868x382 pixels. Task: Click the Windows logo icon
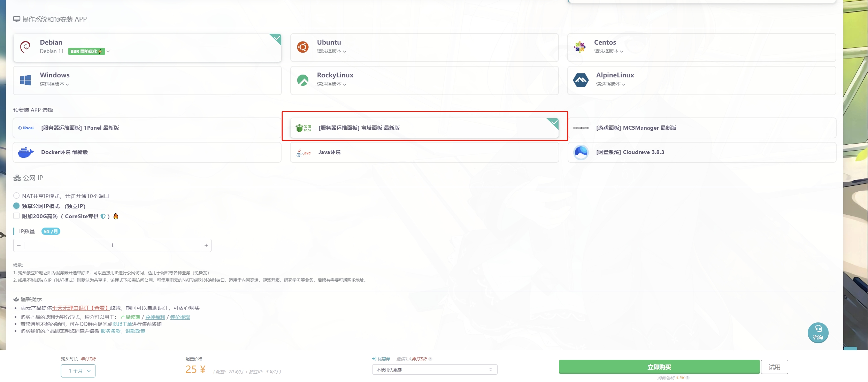(25, 80)
